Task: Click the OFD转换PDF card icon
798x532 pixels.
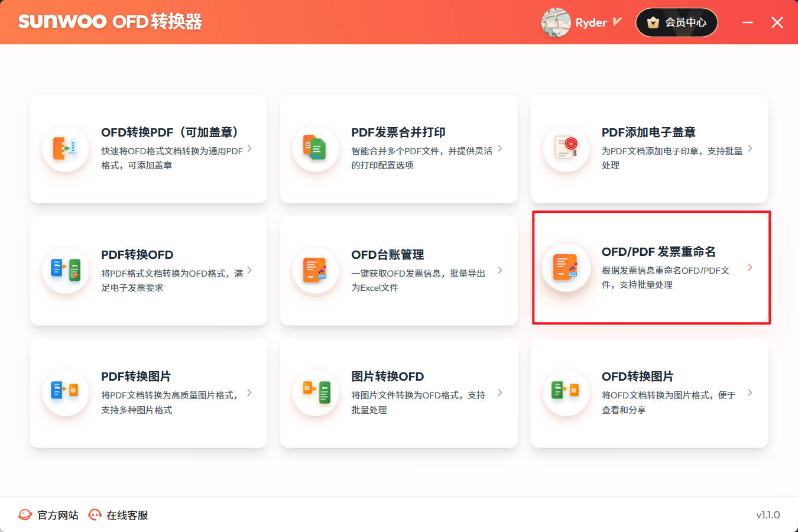Action: pyautogui.click(x=66, y=148)
